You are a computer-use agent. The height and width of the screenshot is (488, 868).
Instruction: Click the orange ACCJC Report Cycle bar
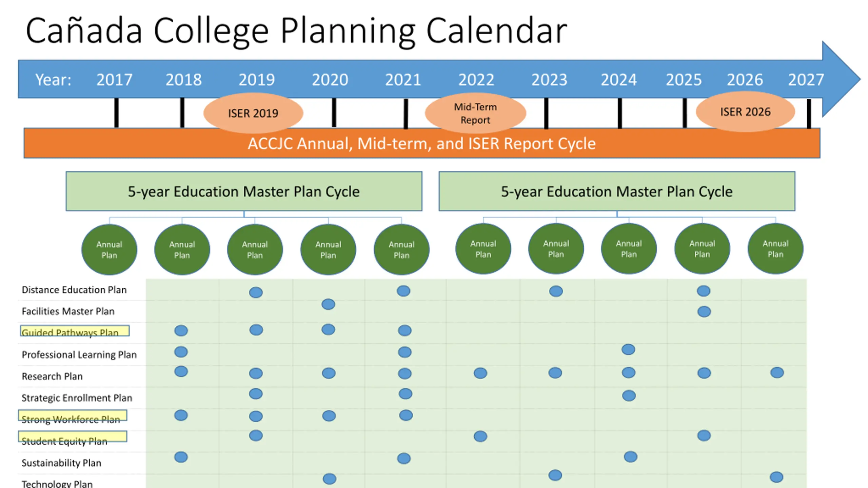421,143
